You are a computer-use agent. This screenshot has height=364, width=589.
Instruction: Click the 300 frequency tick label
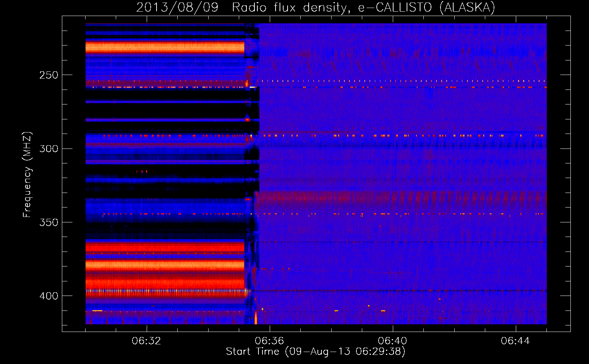coord(49,149)
